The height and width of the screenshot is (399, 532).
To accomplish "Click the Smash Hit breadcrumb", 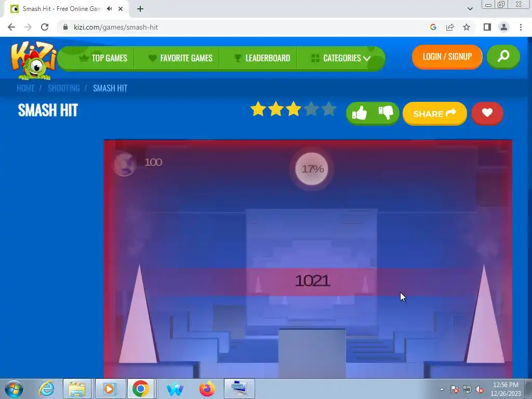I will coord(110,88).
